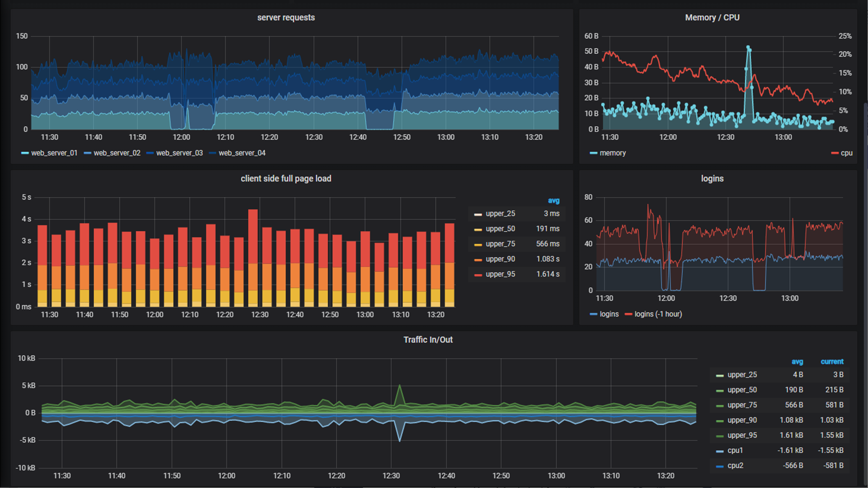868x488 pixels.
Task: Click the 1.614 s avg value
Action: click(548, 275)
